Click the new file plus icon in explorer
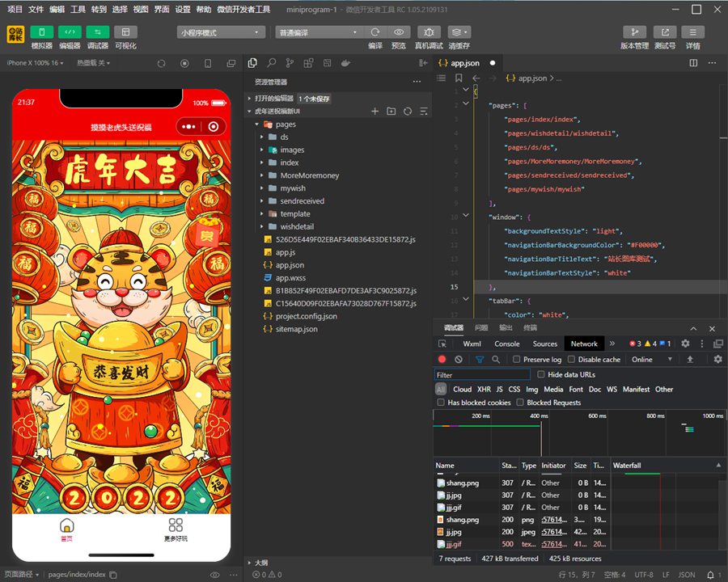This screenshot has width=728, height=582. 375,111
